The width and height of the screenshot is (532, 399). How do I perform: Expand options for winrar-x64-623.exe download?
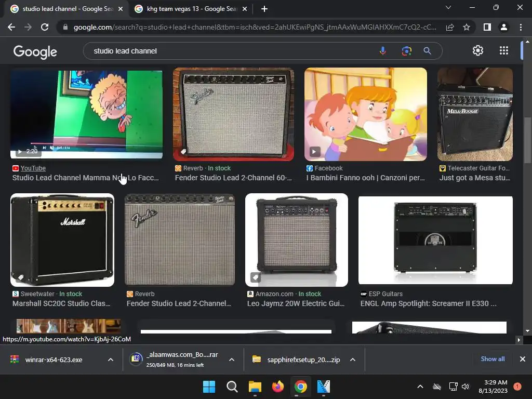pyautogui.click(x=111, y=360)
